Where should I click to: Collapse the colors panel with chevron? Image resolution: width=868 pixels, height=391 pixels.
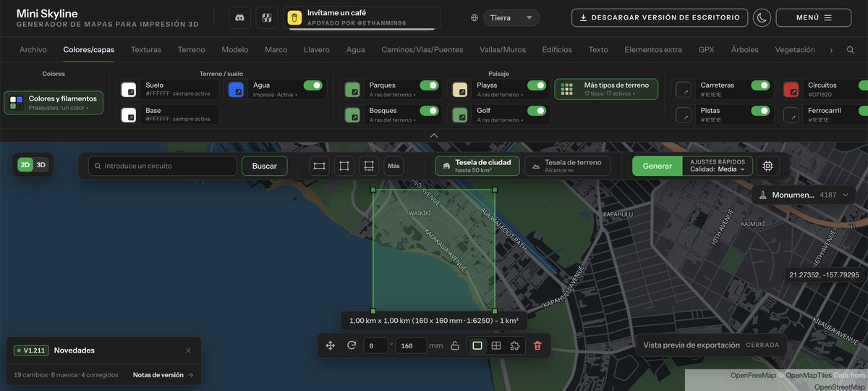434,135
